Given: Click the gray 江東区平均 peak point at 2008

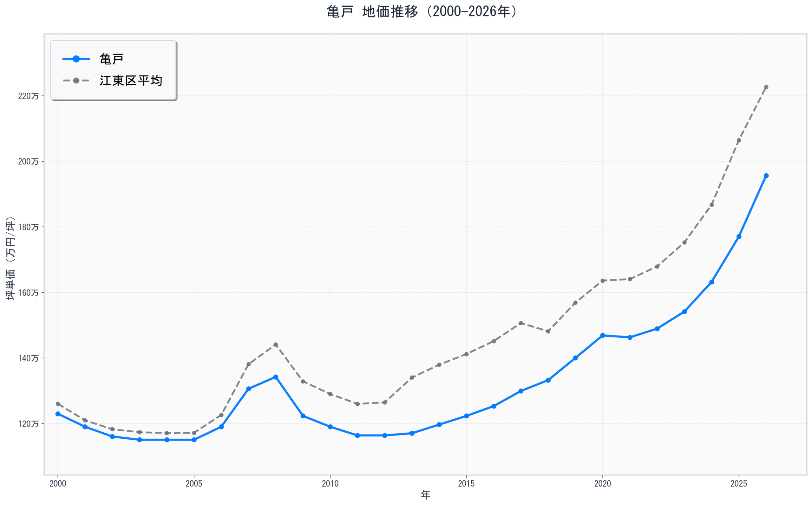Looking at the screenshot, I should [x=276, y=345].
